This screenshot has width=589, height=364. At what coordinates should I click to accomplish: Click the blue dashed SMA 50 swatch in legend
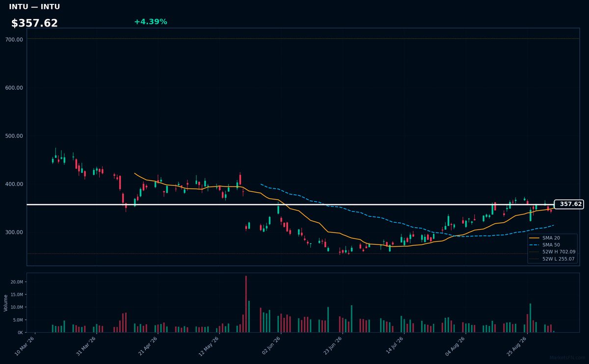[535, 245]
